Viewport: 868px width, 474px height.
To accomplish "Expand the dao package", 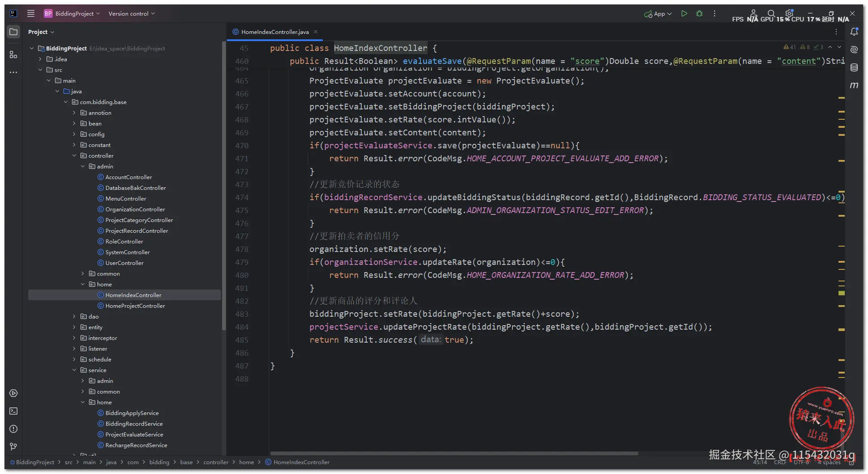I will point(74,316).
